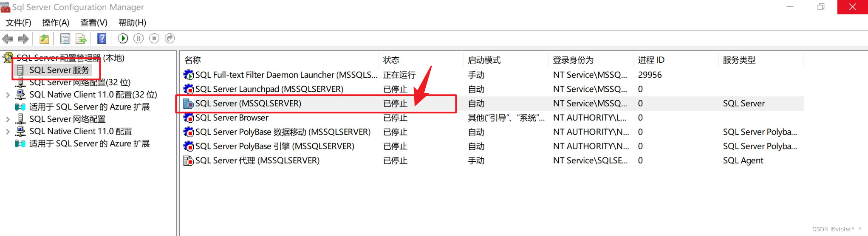868x236 pixels.
Task: Select SQL Native Client 11.0 配置 tree label
Action: 81,132
